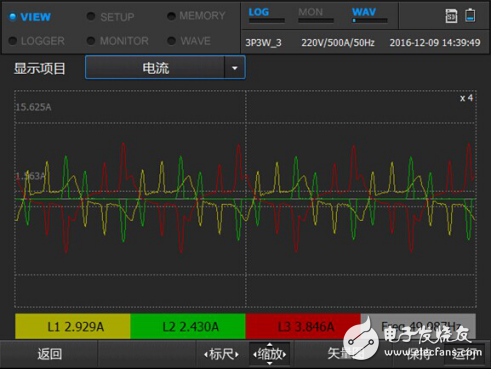Select the MONITOR radio option

click(91, 41)
